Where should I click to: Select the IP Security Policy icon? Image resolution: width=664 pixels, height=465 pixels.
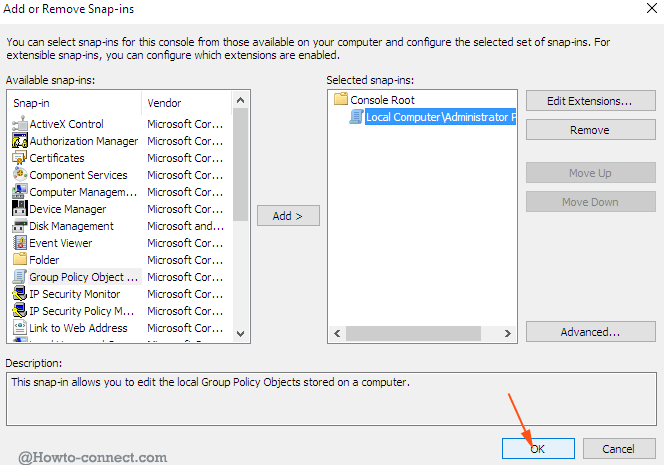pos(19,311)
